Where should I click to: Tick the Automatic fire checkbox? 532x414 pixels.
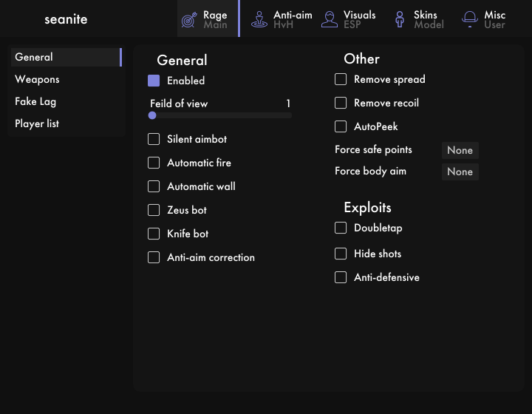click(154, 163)
